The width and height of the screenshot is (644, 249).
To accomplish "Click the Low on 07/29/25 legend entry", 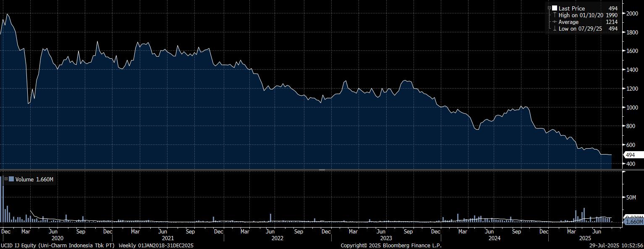I will coord(580,29).
